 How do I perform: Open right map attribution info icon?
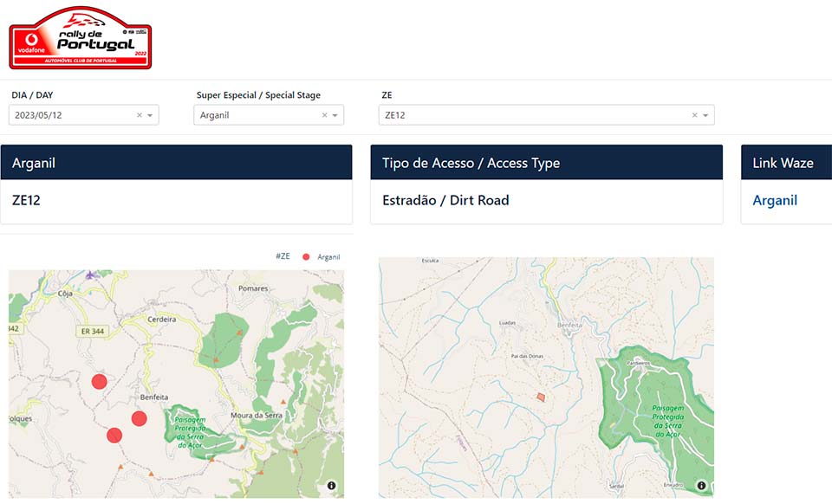(701, 486)
